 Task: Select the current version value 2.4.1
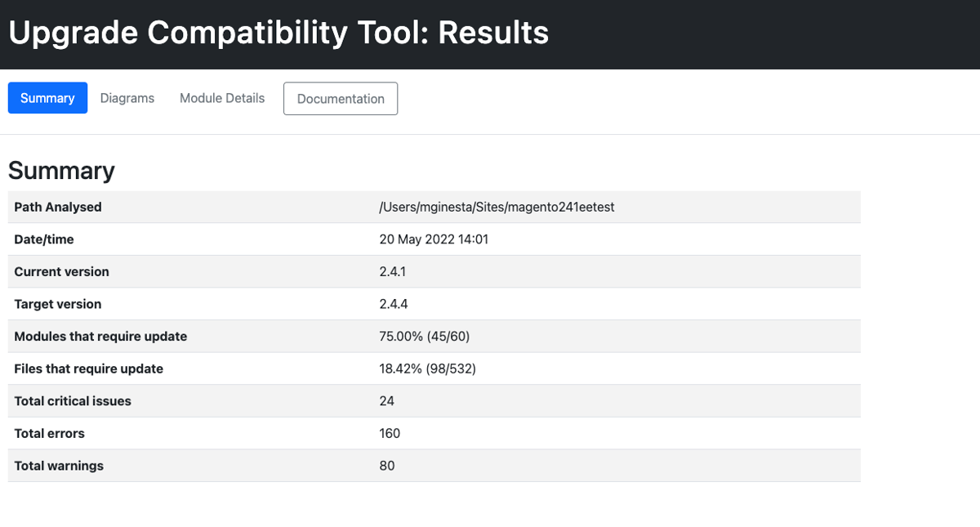(x=391, y=271)
